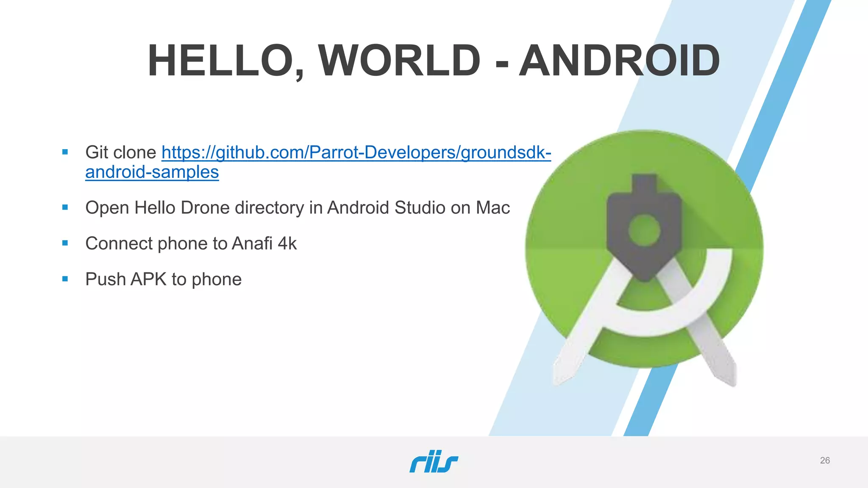The width and height of the screenshot is (868, 488).
Task: Click the Android Studio logo image
Action: point(644,258)
